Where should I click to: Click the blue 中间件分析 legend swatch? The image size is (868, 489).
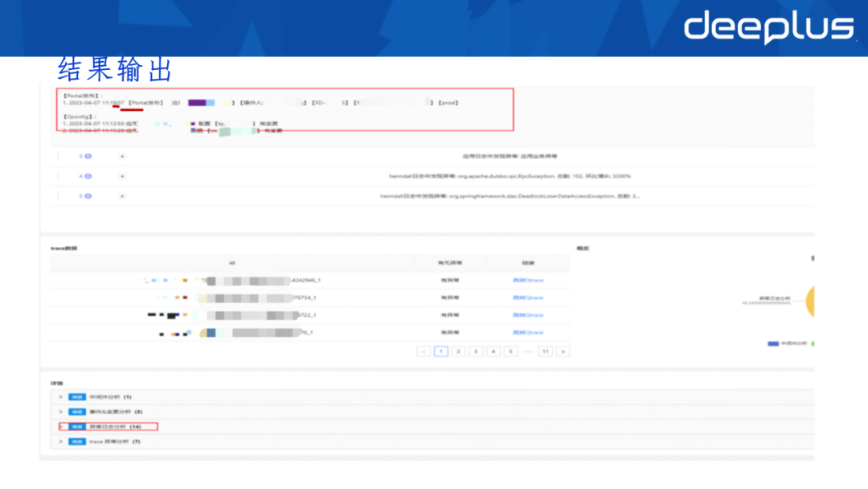(773, 343)
